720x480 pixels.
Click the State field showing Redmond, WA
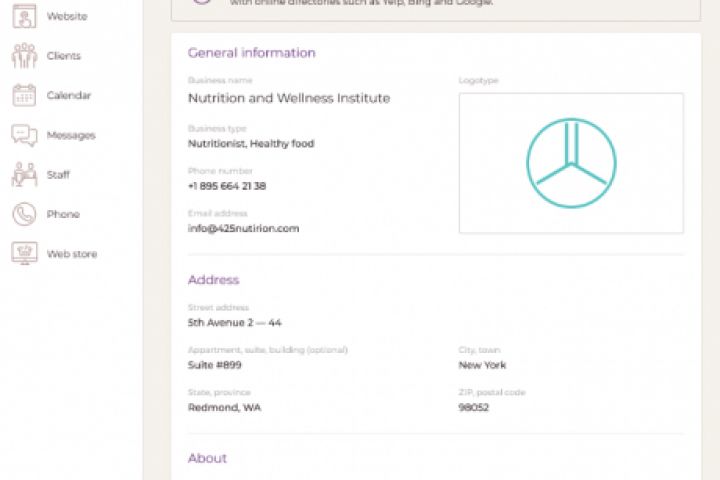tap(225, 407)
